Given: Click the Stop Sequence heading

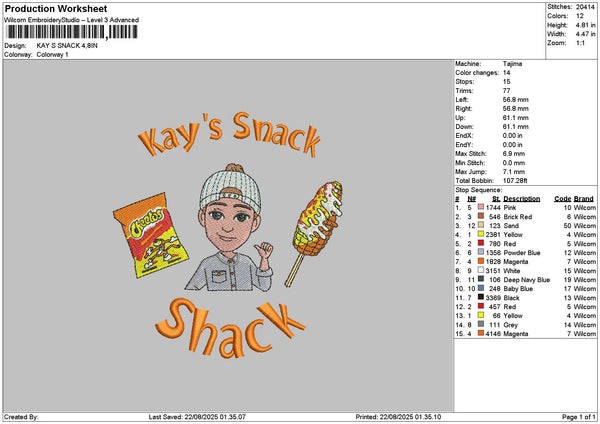Looking at the screenshot, I should [479, 190].
